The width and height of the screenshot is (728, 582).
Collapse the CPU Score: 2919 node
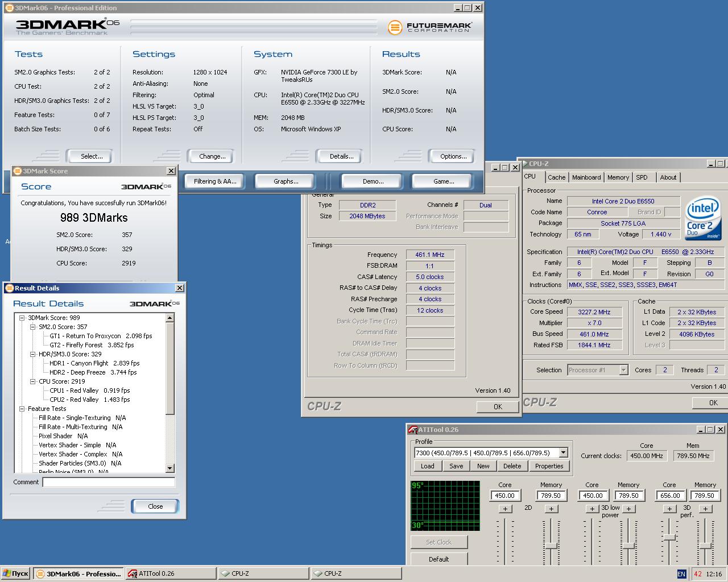pyautogui.click(x=33, y=381)
